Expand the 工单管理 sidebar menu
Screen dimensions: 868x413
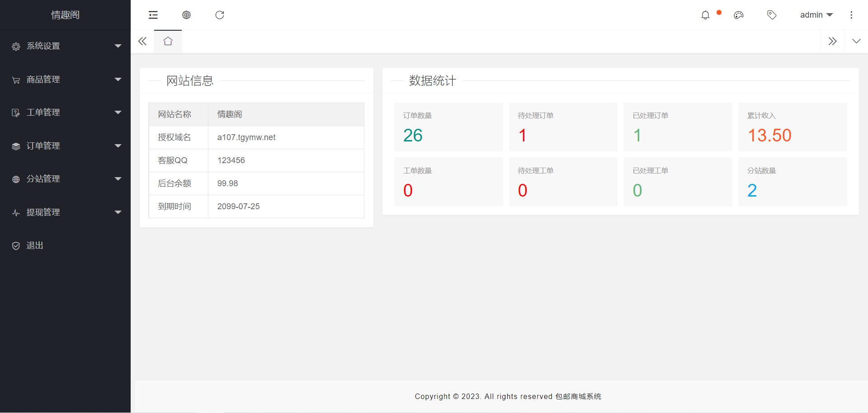click(x=65, y=113)
